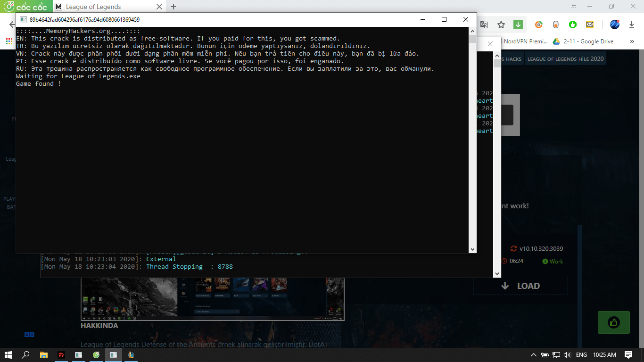The height and width of the screenshot is (362, 644).
Task: Click the green thumbs-up extension icon
Action: pos(573,25)
